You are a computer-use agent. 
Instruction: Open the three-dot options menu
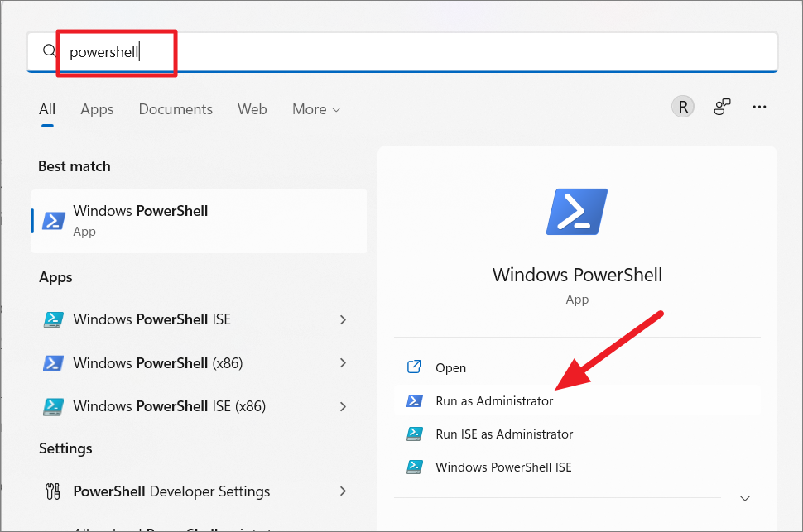[x=759, y=107]
